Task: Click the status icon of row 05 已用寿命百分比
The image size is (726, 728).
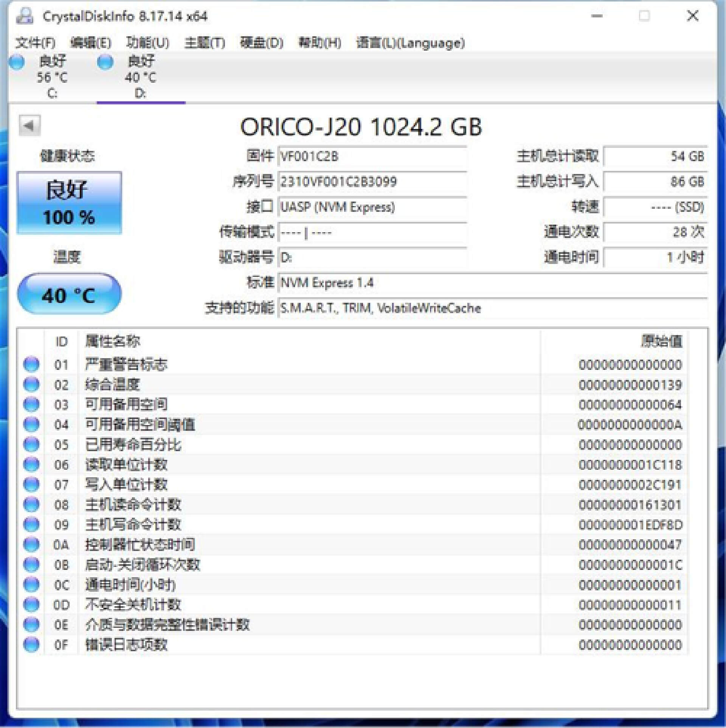Action: click(31, 444)
